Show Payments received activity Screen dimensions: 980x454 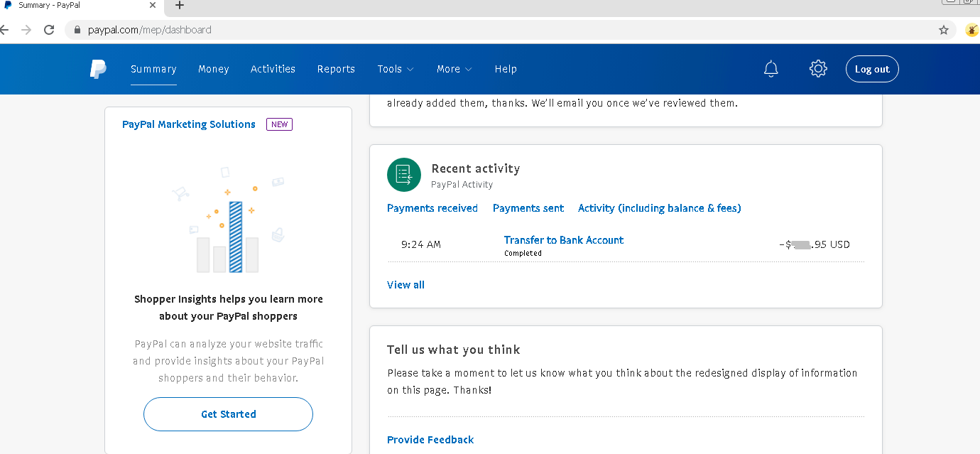pos(432,208)
